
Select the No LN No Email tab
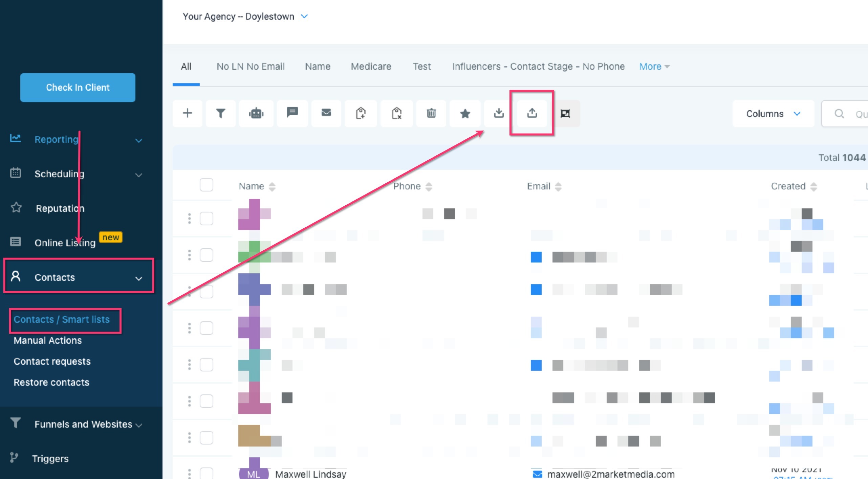click(251, 67)
